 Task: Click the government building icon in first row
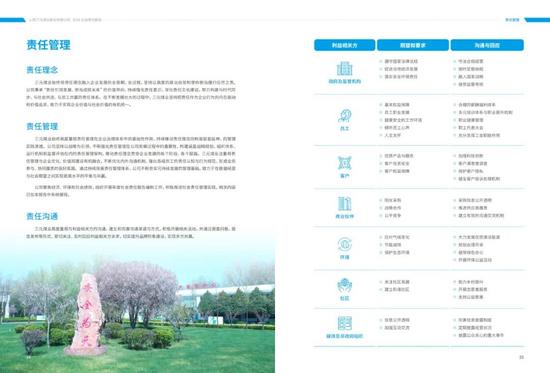(x=344, y=68)
